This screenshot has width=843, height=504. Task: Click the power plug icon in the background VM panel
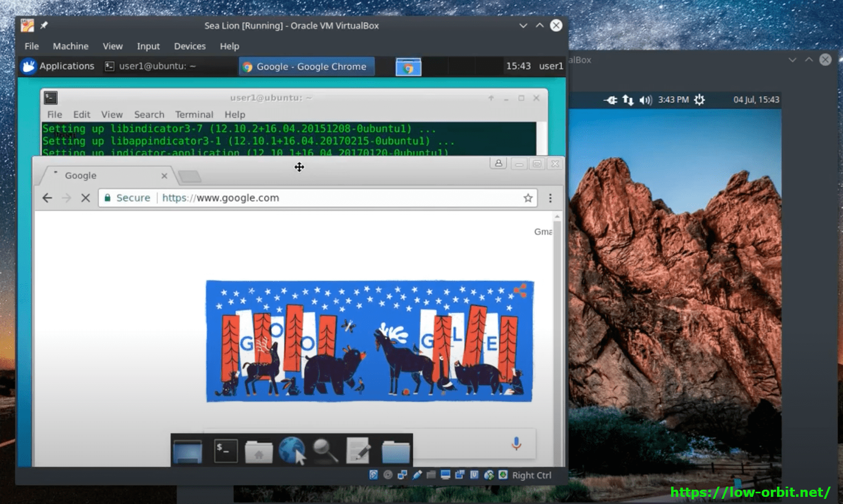(x=611, y=100)
